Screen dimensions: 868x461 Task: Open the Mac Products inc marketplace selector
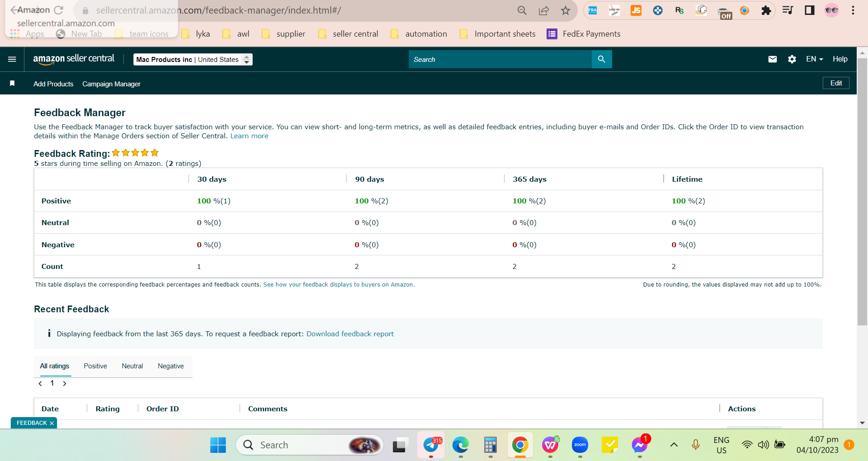[193, 59]
